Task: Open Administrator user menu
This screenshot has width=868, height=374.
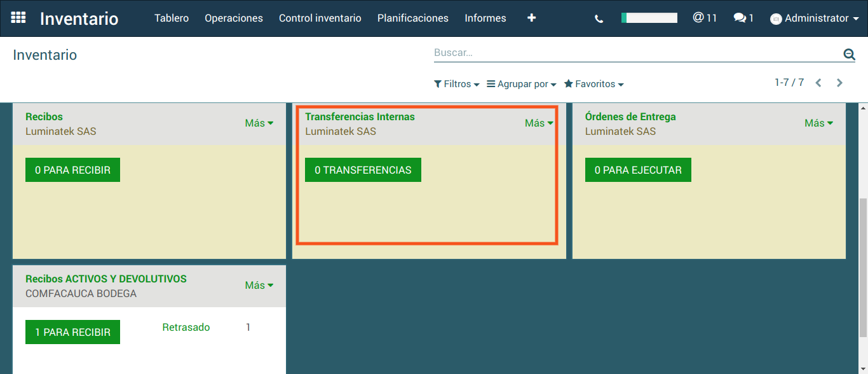Action: click(814, 18)
